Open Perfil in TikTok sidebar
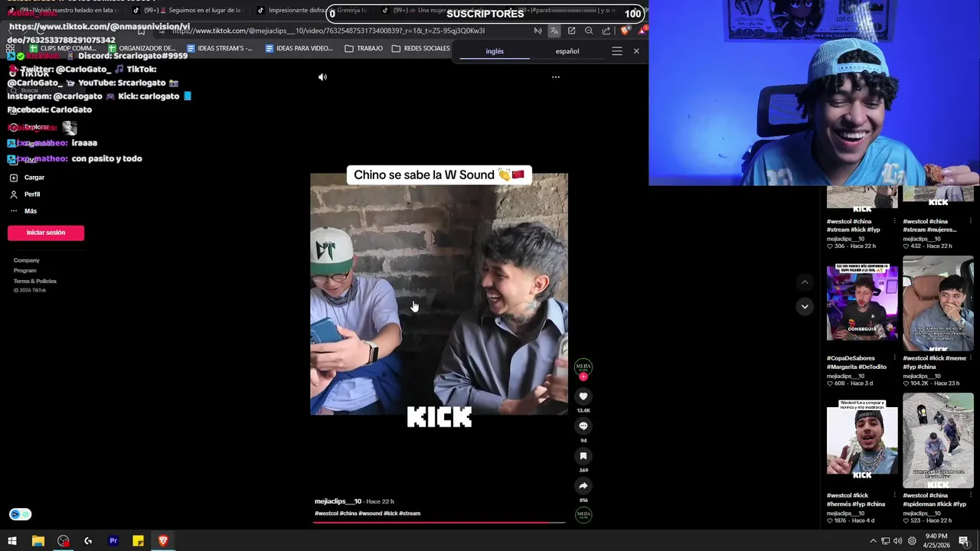Viewport: 980px width, 551px height. 32,194
